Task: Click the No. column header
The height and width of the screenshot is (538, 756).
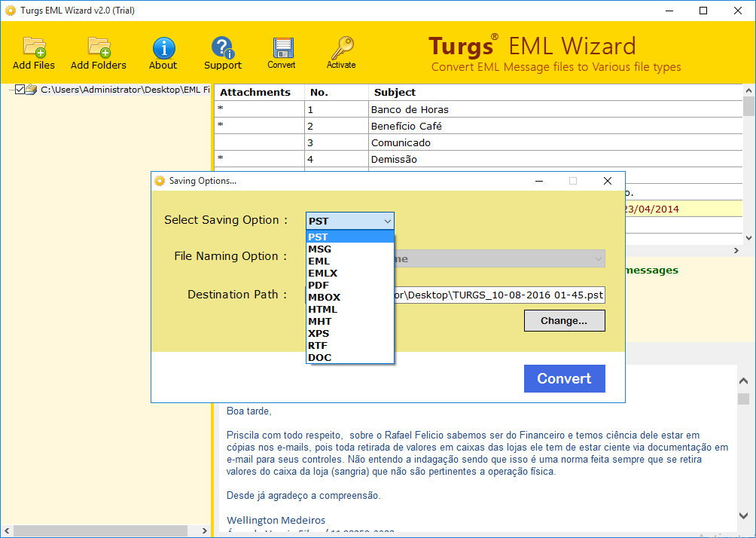Action: [x=337, y=92]
